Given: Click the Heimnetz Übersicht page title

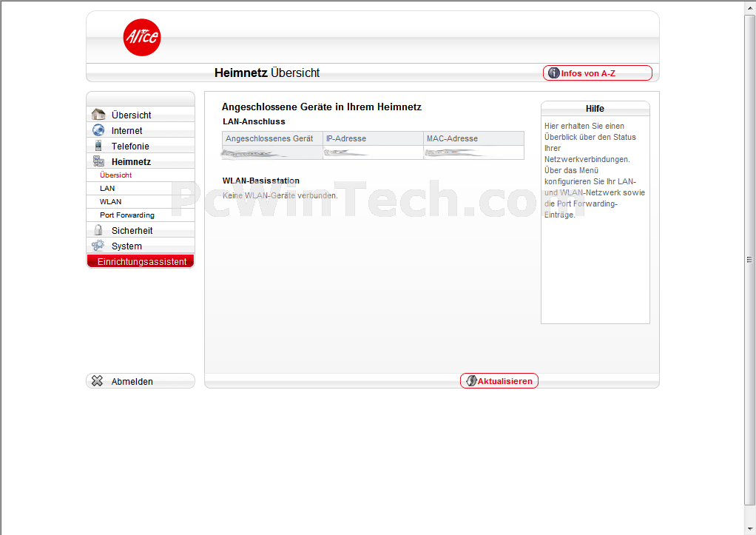Looking at the screenshot, I should 266,73.
